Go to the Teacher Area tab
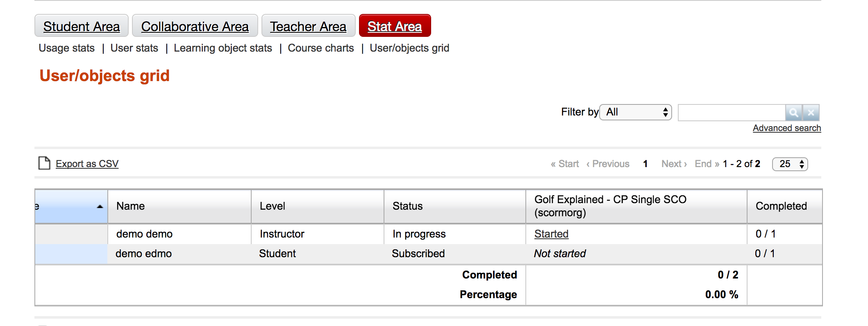The image size is (868, 326). click(308, 26)
